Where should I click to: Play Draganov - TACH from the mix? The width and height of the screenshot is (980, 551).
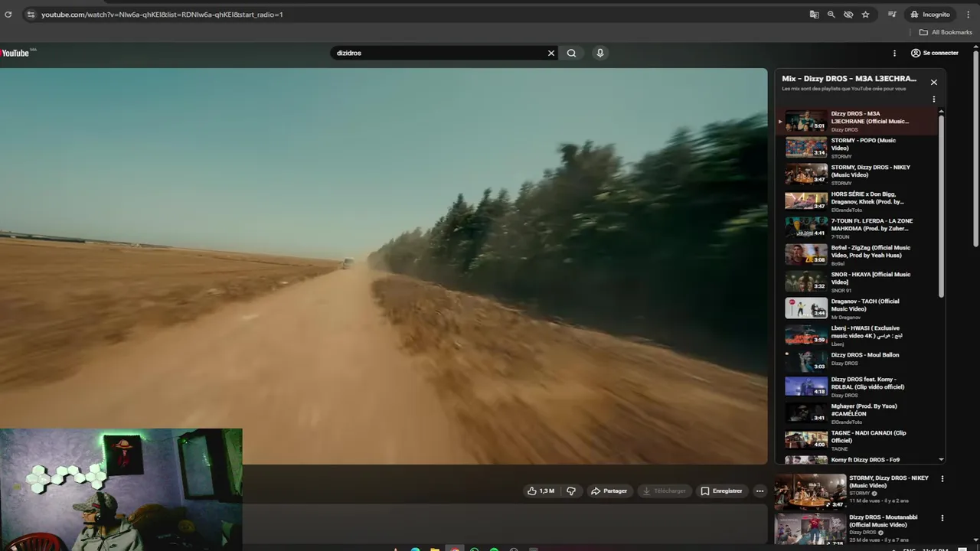click(856, 308)
